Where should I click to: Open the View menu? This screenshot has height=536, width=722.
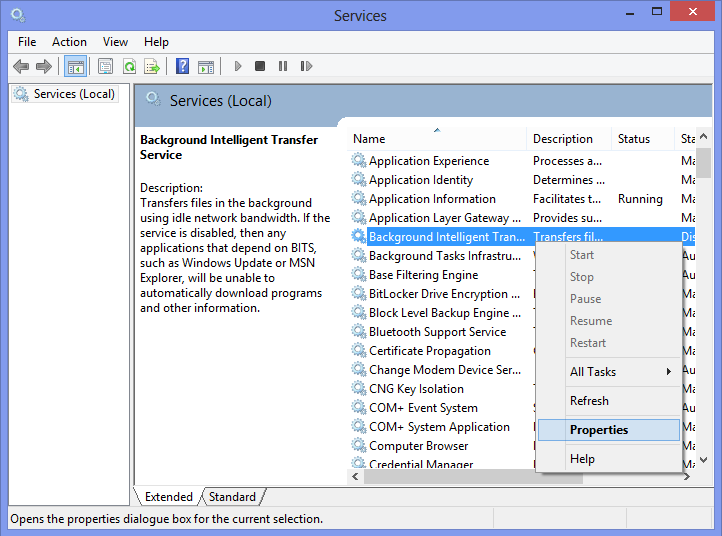(x=116, y=42)
